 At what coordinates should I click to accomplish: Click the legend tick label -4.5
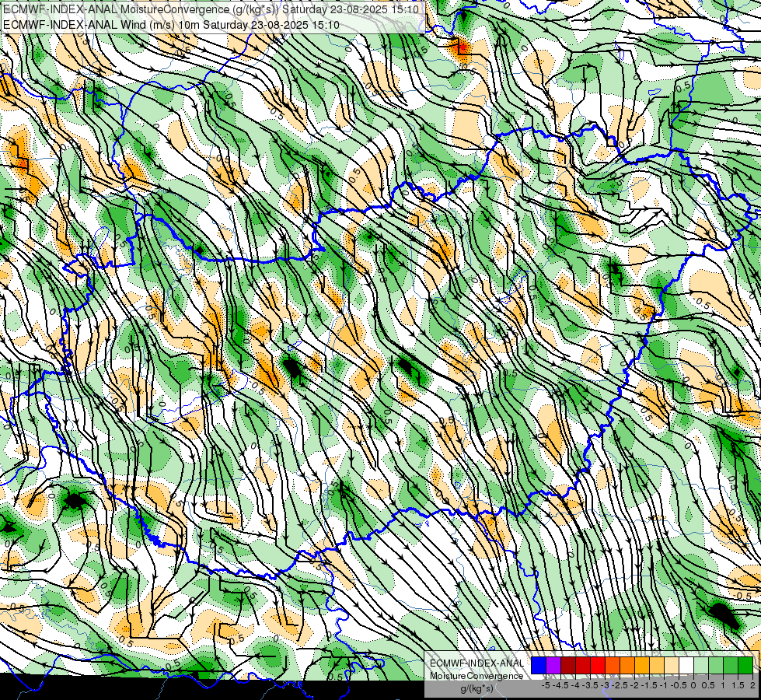(x=560, y=685)
